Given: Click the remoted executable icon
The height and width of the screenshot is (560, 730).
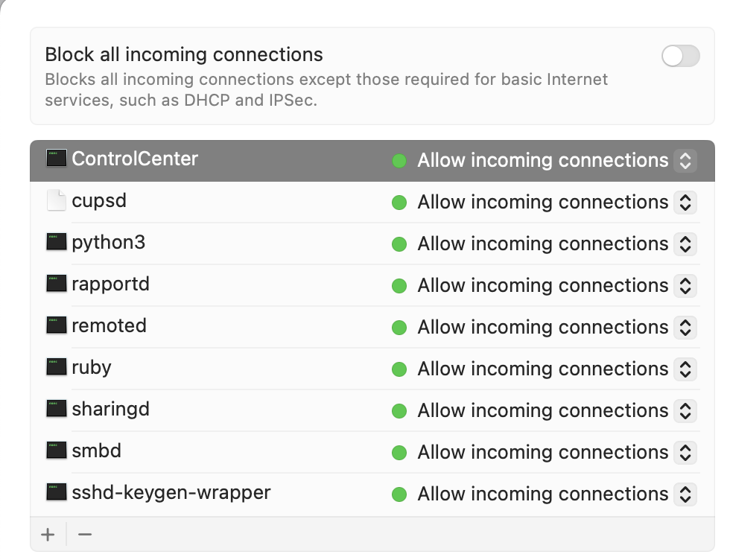Looking at the screenshot, I should pos(56,326).
